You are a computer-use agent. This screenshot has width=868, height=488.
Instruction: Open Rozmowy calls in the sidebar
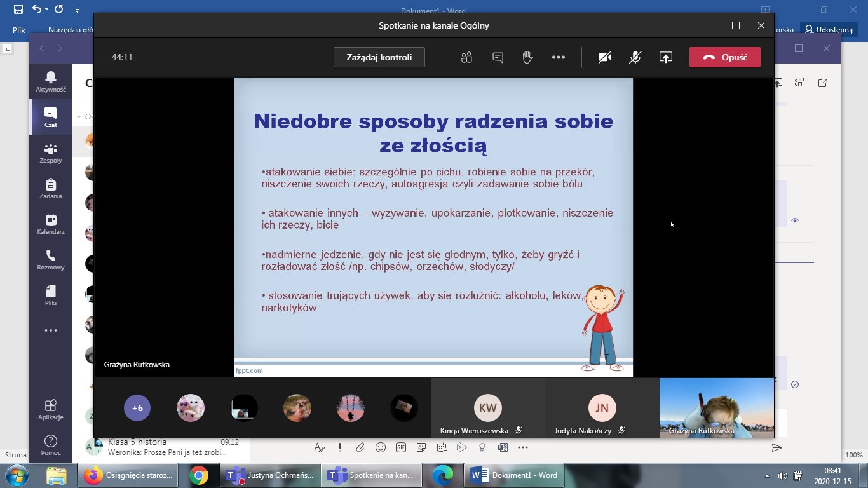(51, 260)
